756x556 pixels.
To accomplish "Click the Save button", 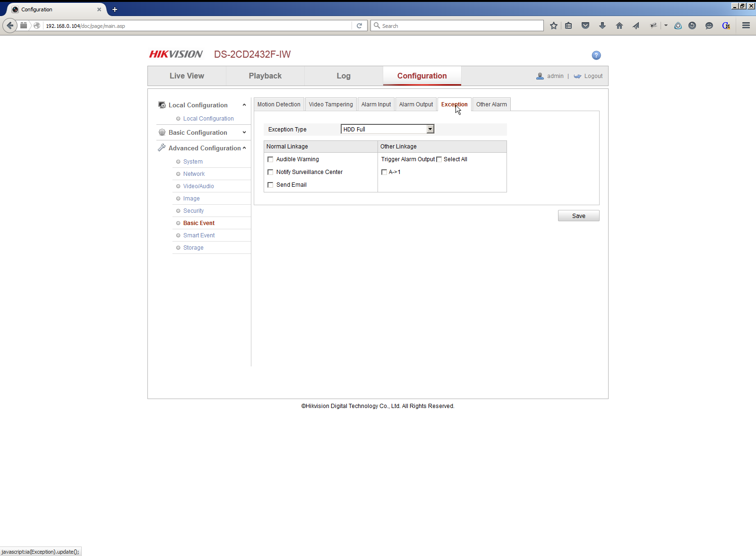I will [x=579, y=216].
